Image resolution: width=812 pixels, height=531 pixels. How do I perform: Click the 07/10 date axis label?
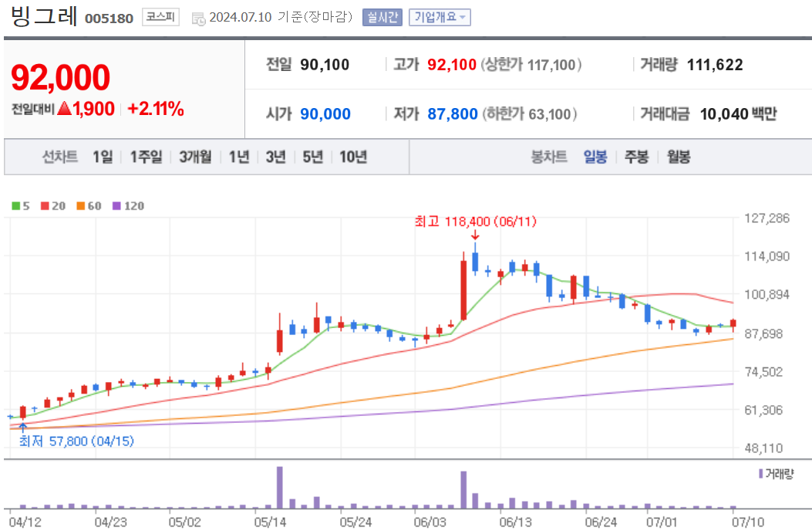747,523
